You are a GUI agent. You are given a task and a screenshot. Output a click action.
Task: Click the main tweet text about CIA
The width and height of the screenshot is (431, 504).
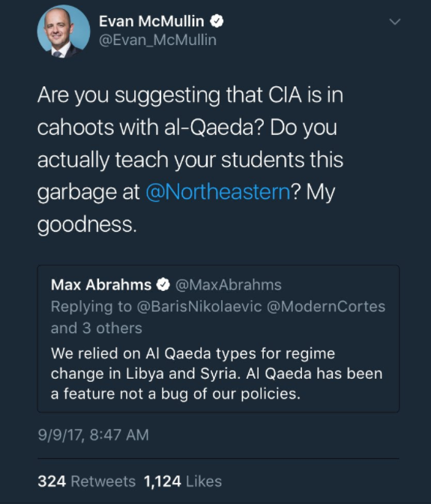click(x=190, y=160)
